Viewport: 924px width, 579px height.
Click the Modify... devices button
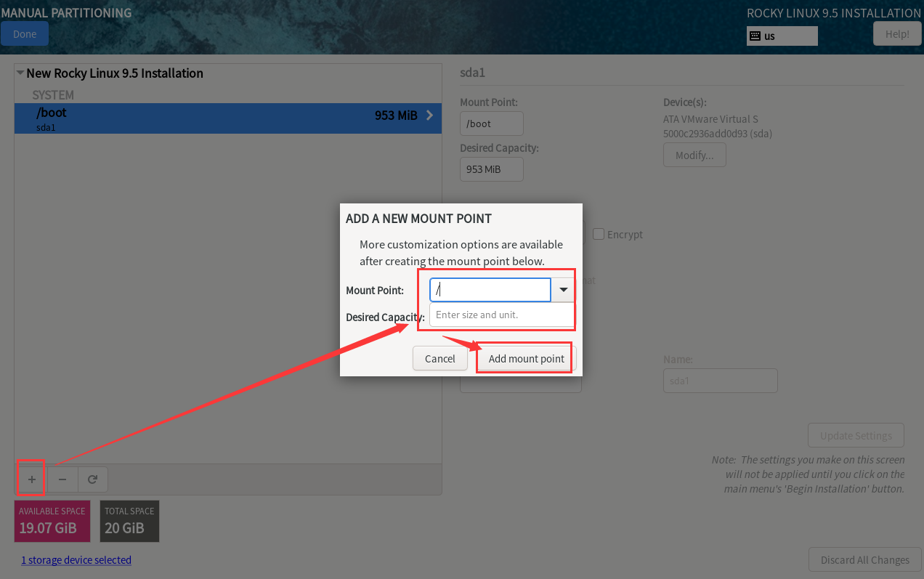pyautogui.click(x=694, y=155)
